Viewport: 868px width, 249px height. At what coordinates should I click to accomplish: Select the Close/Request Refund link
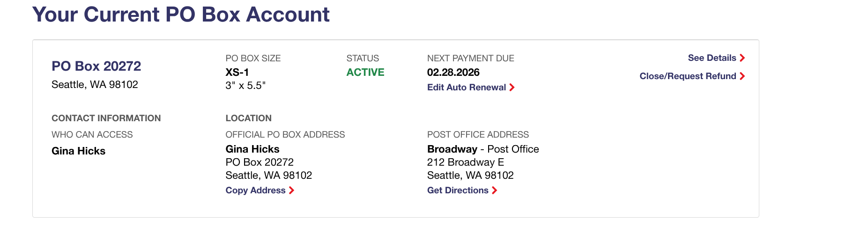tap(687, 76)
